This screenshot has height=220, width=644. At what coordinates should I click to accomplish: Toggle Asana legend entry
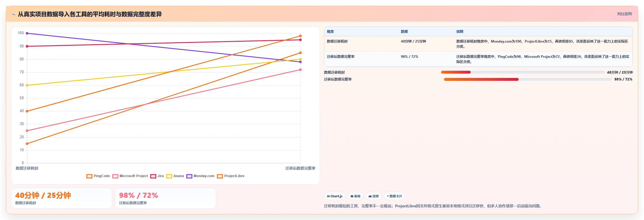click(175, 176)
